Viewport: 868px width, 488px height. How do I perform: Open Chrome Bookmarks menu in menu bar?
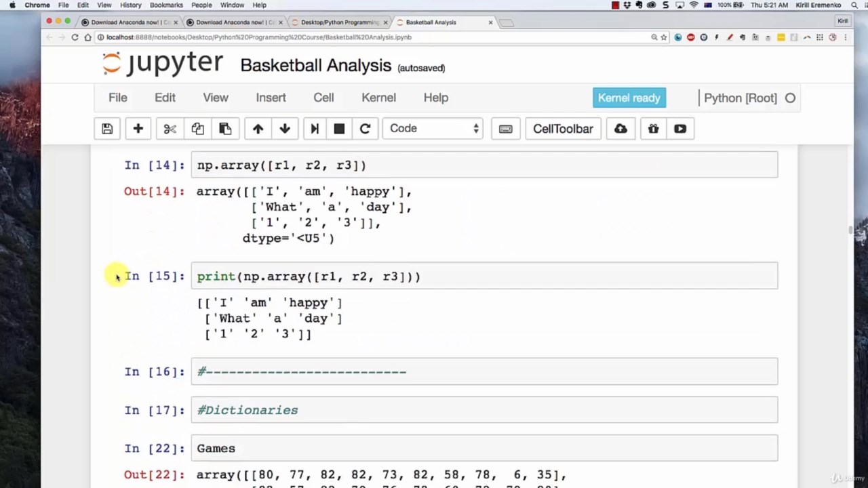[167, 5]
